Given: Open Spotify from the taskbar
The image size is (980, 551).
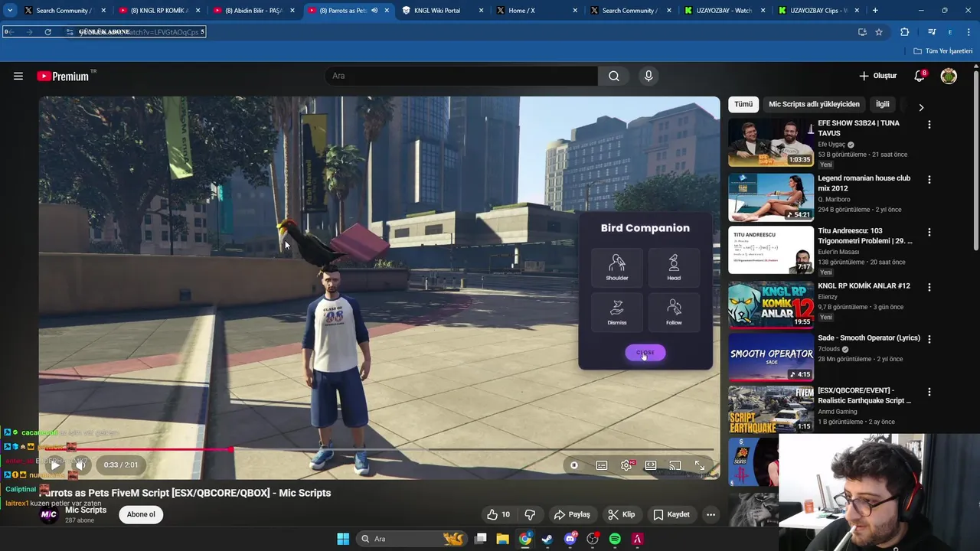Looking at the screenshot, I should tap(615, 539).
